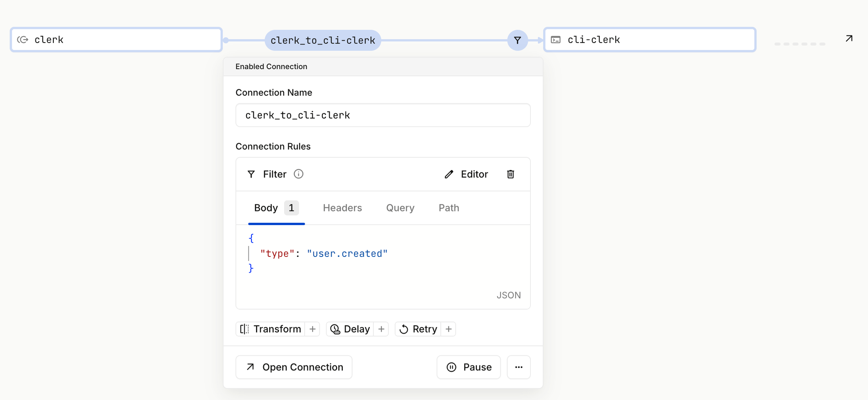Add a Transform rule with the plus button
Viewport: 868px width, 400px height.
(312, 329)
